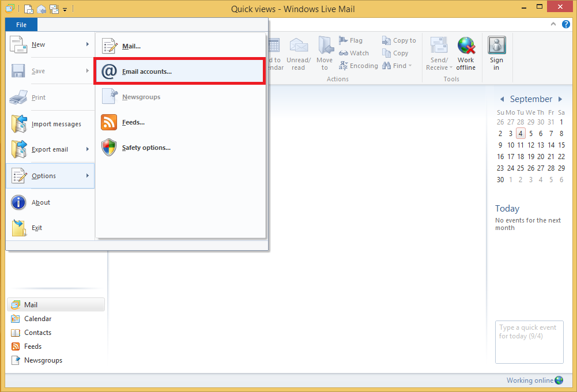Click the quick event input box
The width and height of the screenshot is (577, 392).
[x=529, y=342]
